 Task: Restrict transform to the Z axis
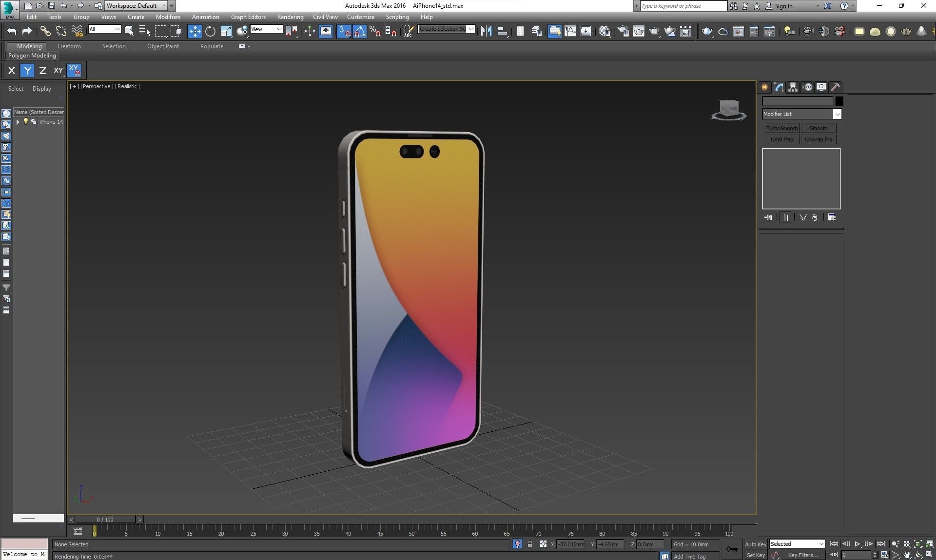tap(43, 71)
